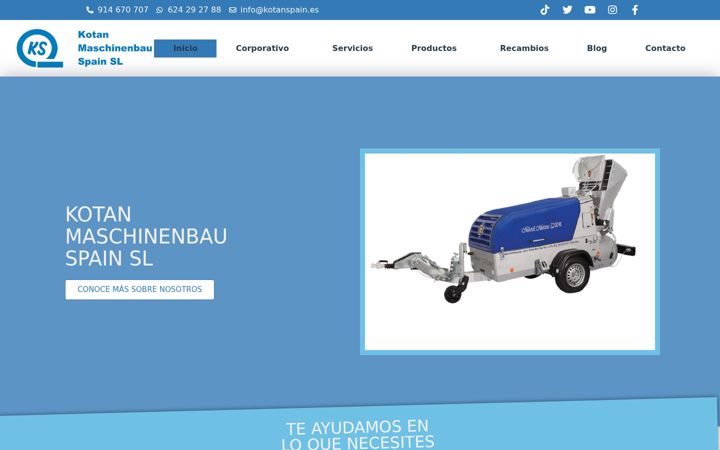Click the Te ayudamos en lo que necesites heading

coord(358,434)
